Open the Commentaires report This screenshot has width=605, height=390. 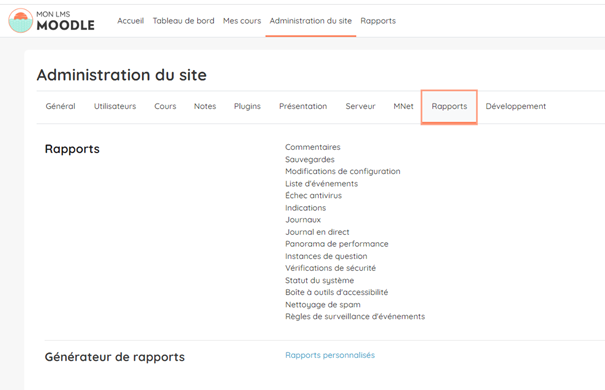313,147
